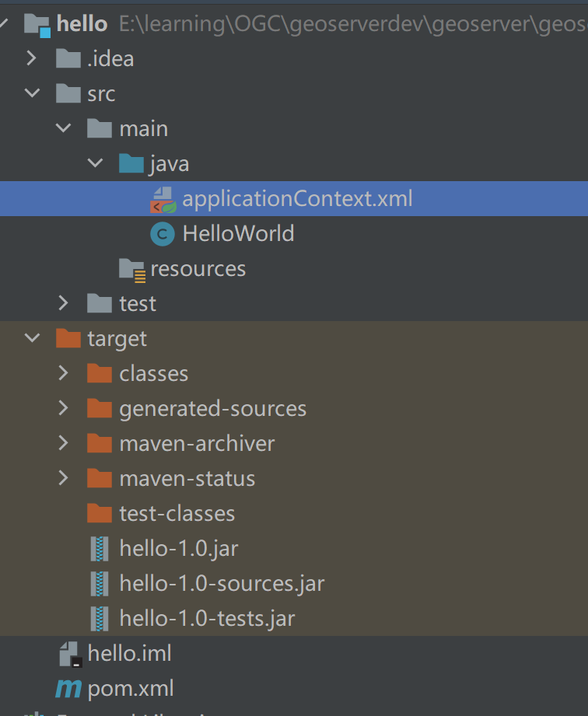This screenshot has height=716, width=588.
Task: Click the HelloWorld class icon
Action: [x=163, y=234]
